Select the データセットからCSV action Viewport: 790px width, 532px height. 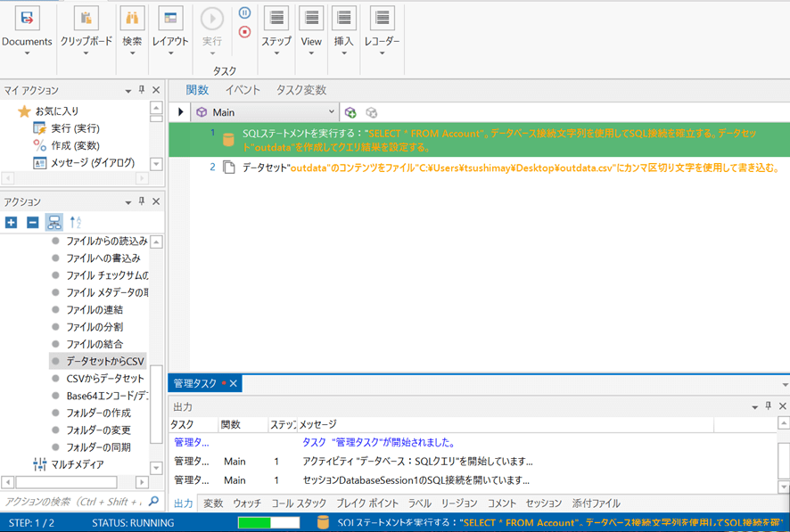[x=104, y=361]
